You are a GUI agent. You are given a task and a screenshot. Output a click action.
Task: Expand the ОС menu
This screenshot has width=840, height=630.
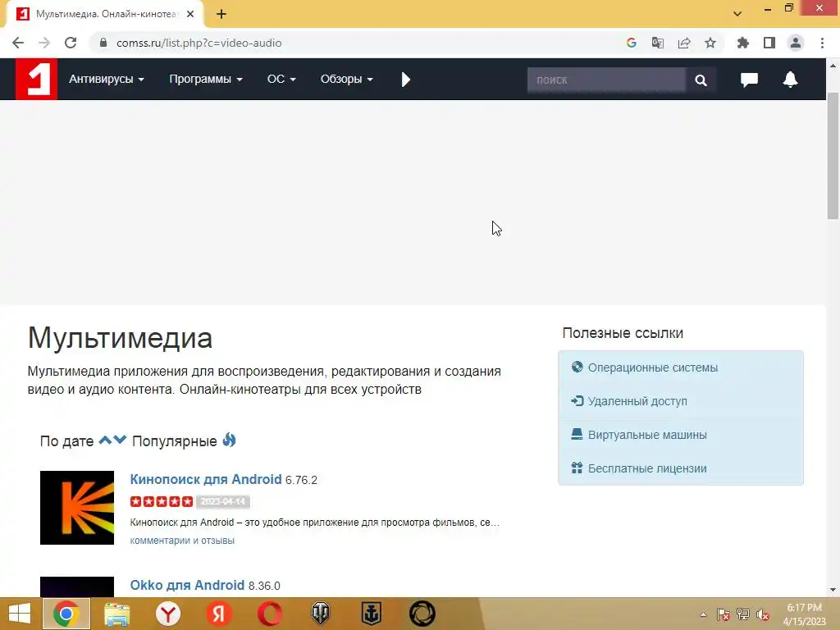tap(281, 80)
